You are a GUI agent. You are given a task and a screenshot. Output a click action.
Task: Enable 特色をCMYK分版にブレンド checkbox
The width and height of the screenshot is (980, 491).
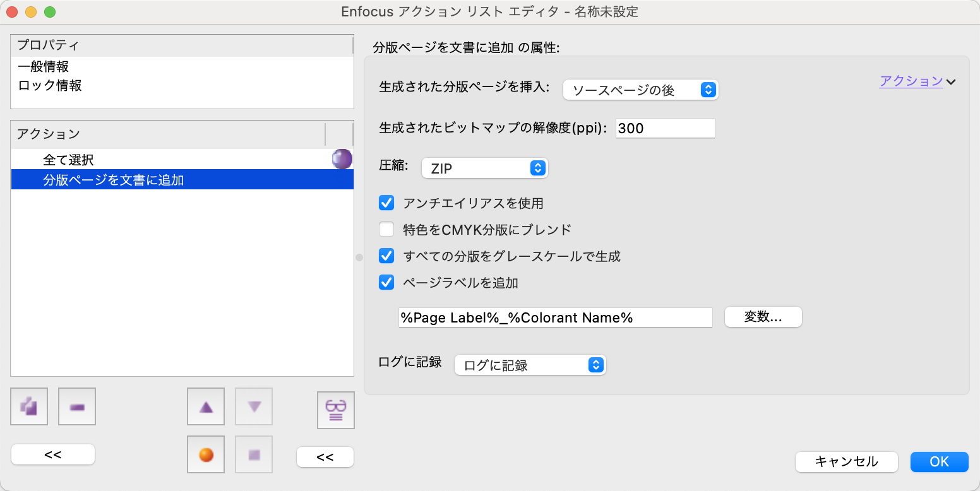[x=386, y=230]
